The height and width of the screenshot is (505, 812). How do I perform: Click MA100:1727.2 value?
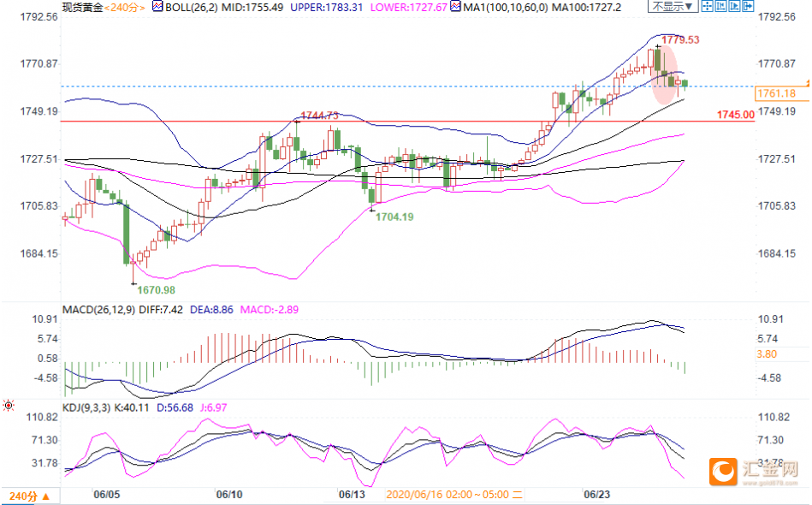coord(586,7)
